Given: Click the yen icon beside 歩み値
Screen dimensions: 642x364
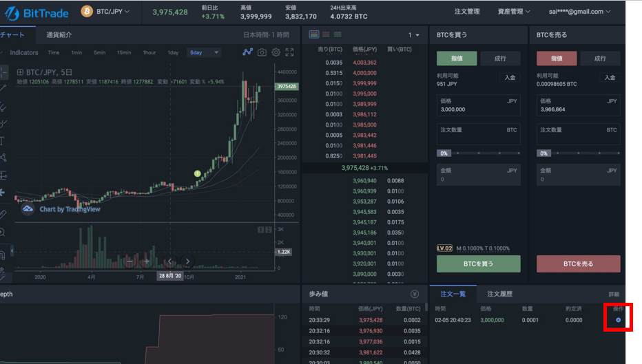Looking at the screenshot, I should tap(415, 294).
